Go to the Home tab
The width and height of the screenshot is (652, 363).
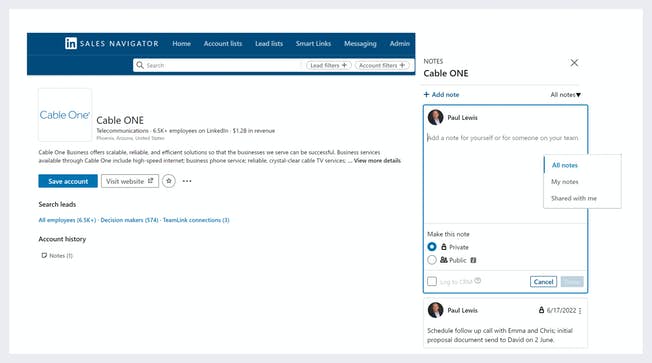click(x=181, y=44)
